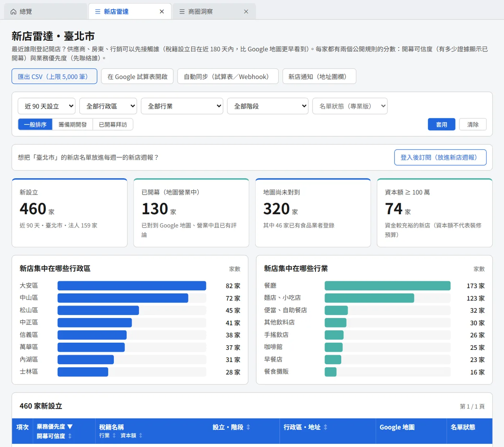Click the 已開幕（地圖營業中）130 家 card
The height and width of the screenshot is (447, 504).
pyautogui.click(x=191, y=213)
